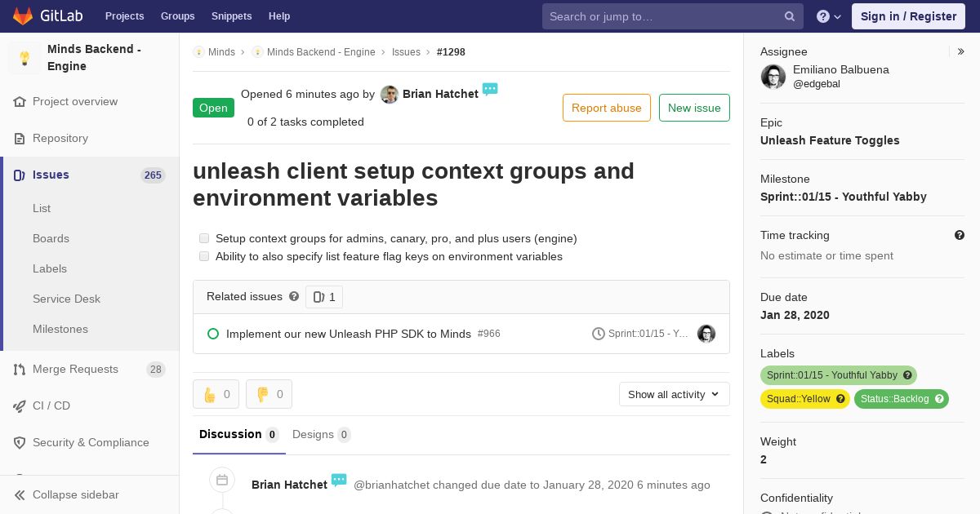Click the Project overview home icon
The width and height of the screenshot is (980, 514).
click(20, 102)
